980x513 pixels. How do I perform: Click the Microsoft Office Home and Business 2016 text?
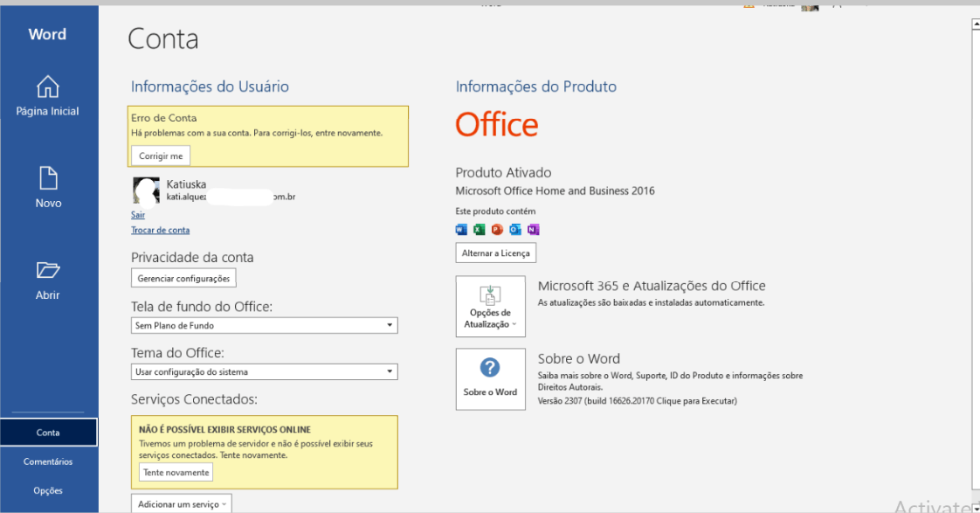pyautogui.click(x=555, y=191)
